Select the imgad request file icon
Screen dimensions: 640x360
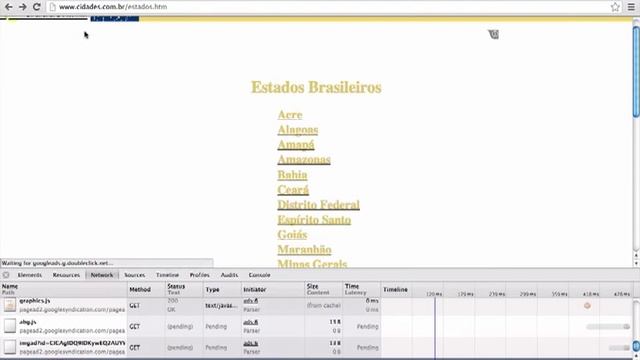pos(10,347)
